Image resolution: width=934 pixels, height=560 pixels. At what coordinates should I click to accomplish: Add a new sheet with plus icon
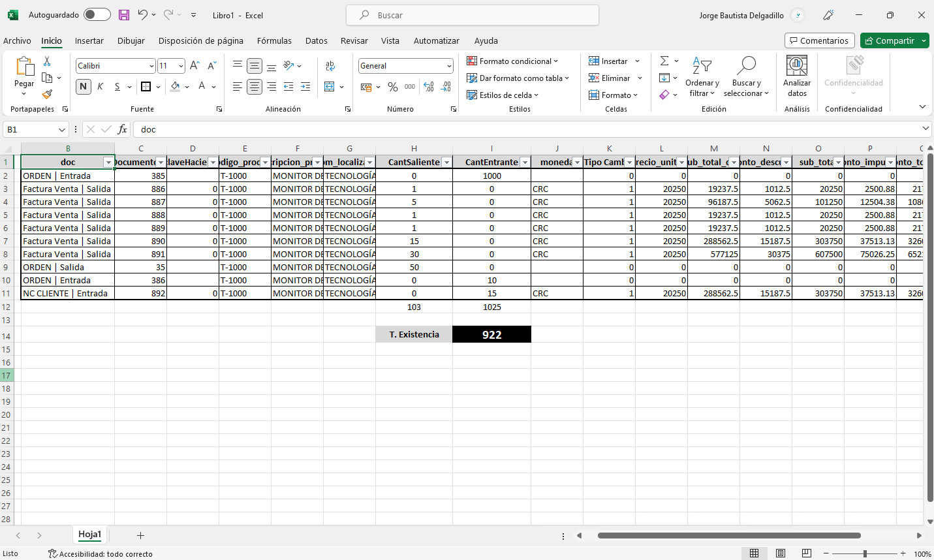[140, 535]
